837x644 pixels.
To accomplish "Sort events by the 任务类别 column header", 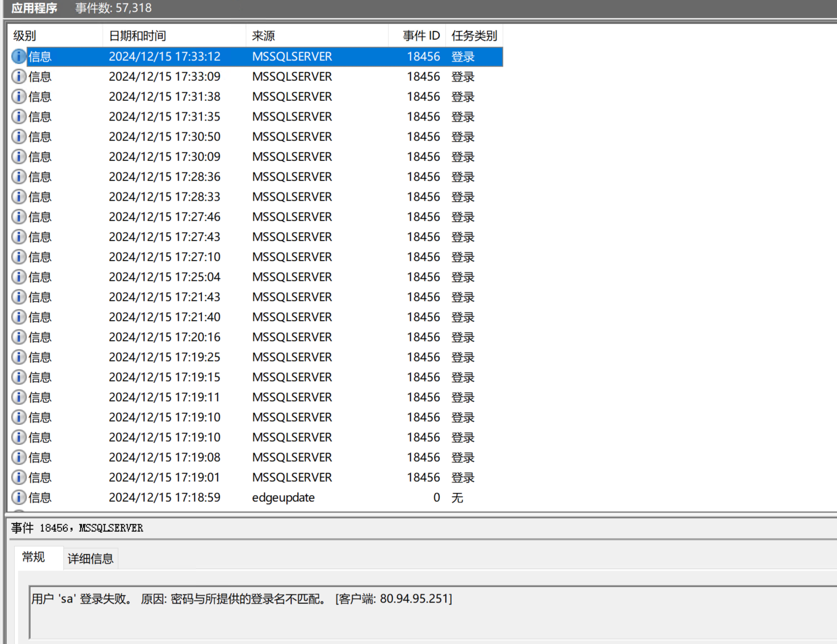I will click(474, 36).
